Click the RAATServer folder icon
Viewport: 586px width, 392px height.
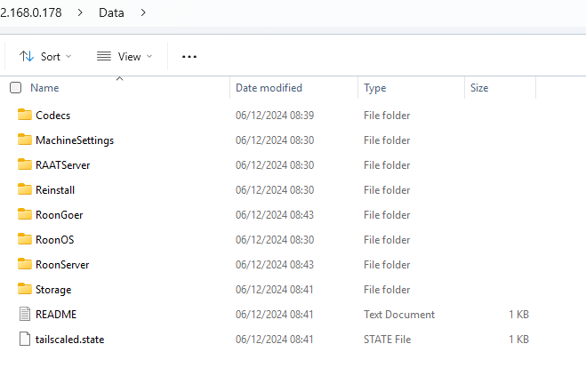pos(25,164)
